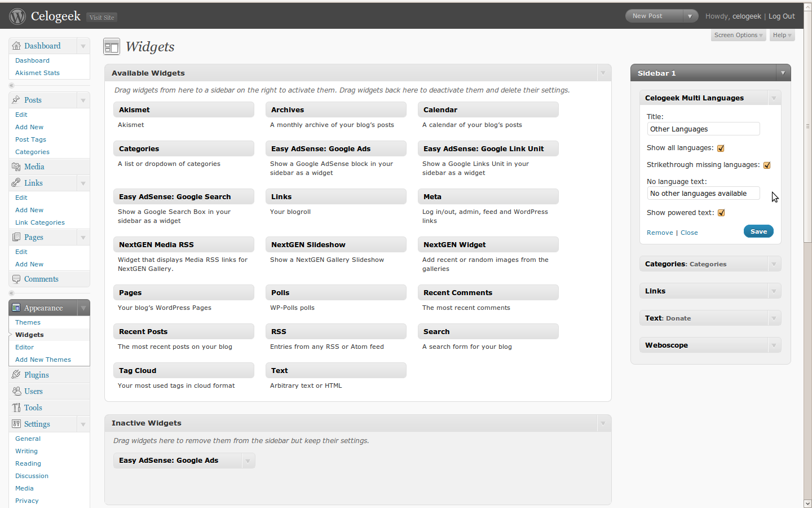Open Add New Themes item
The image size is (812, 508).
(43, 360)
